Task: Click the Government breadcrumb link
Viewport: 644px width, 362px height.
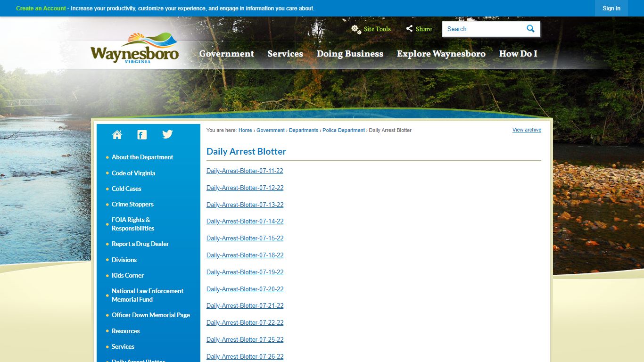Action: point(271,130)
